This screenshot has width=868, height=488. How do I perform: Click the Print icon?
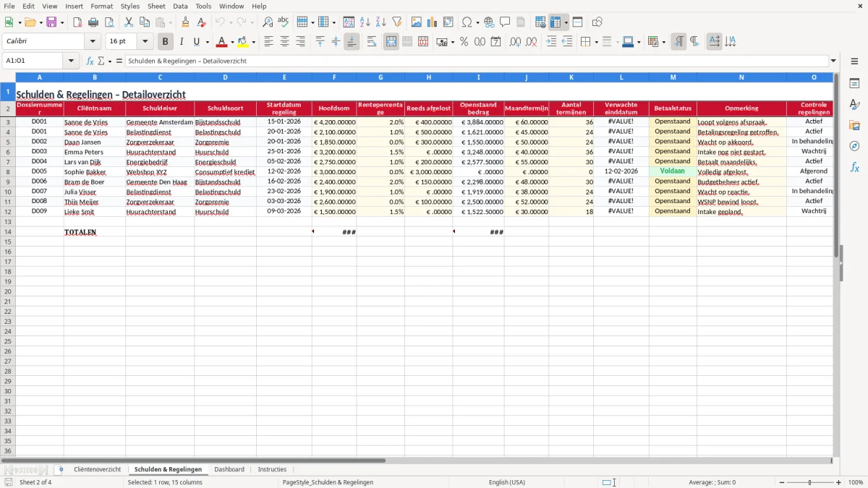[x=93, y=22]
